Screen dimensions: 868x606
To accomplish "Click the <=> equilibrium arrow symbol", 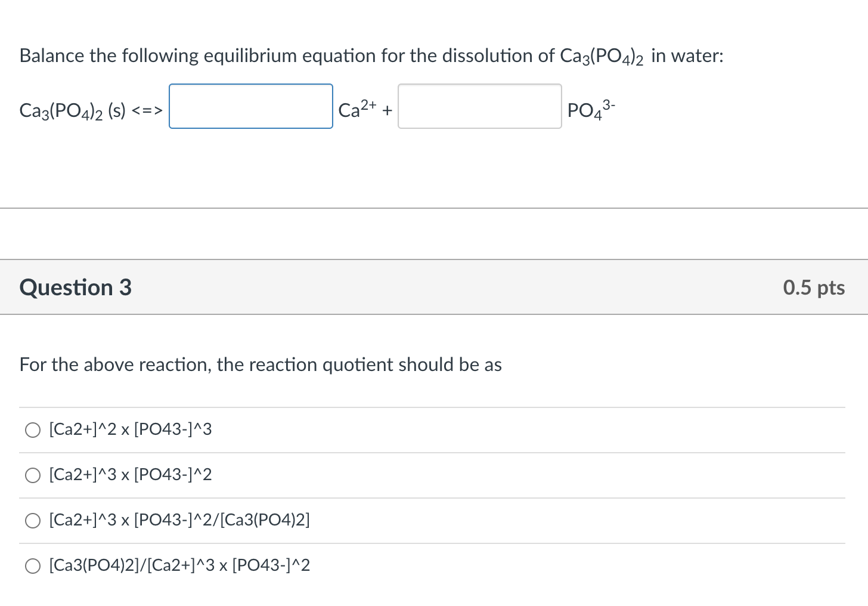I will point(147,111).
